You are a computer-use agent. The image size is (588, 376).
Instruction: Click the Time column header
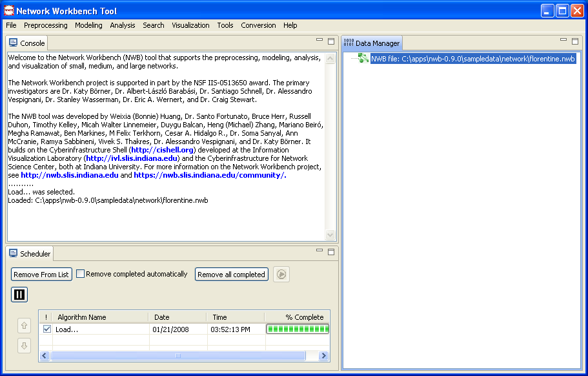236,317
